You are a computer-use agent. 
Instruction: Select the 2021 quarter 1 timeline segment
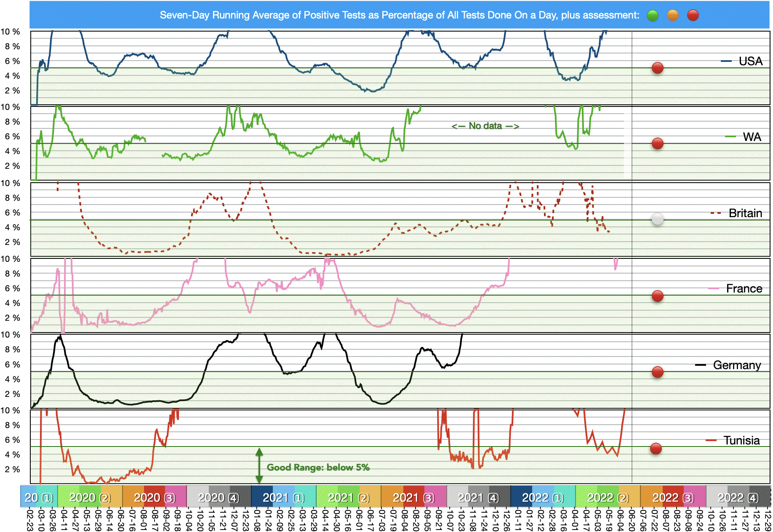(x=283, y=497)
